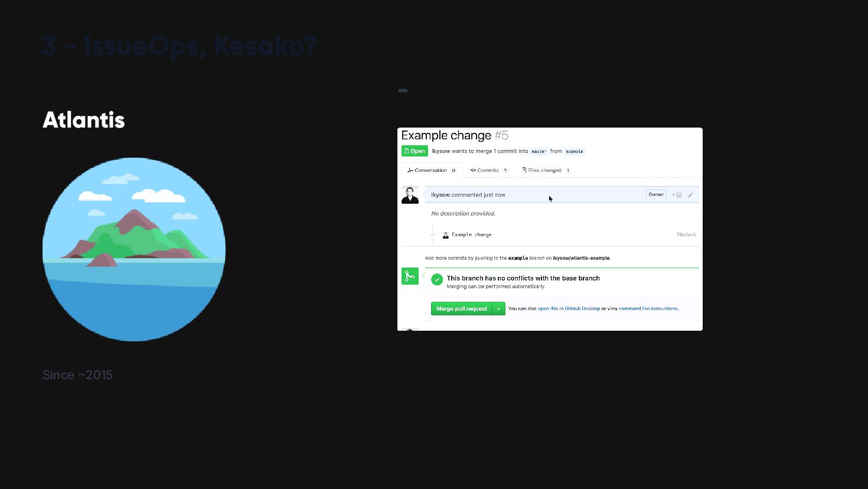
Task: Click the small avatar next to the commit
Action: click(x=446, y=235)
